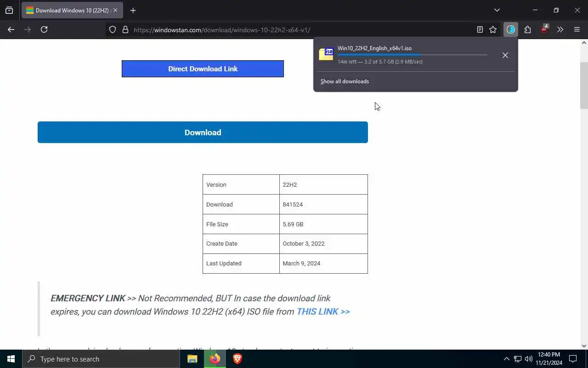Click the Direct Download Link button
588x368 pixels.
pos(203,69)
